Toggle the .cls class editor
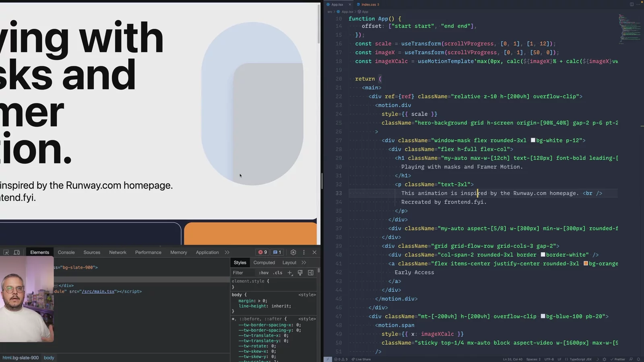The height and width of the screenshot is (362, 644). [278, 273]
